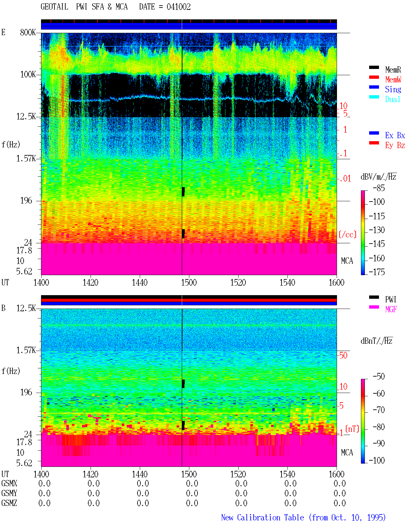Click the '-50' value on the dBnT color scale
420x523 pixels.
[379, 377]
